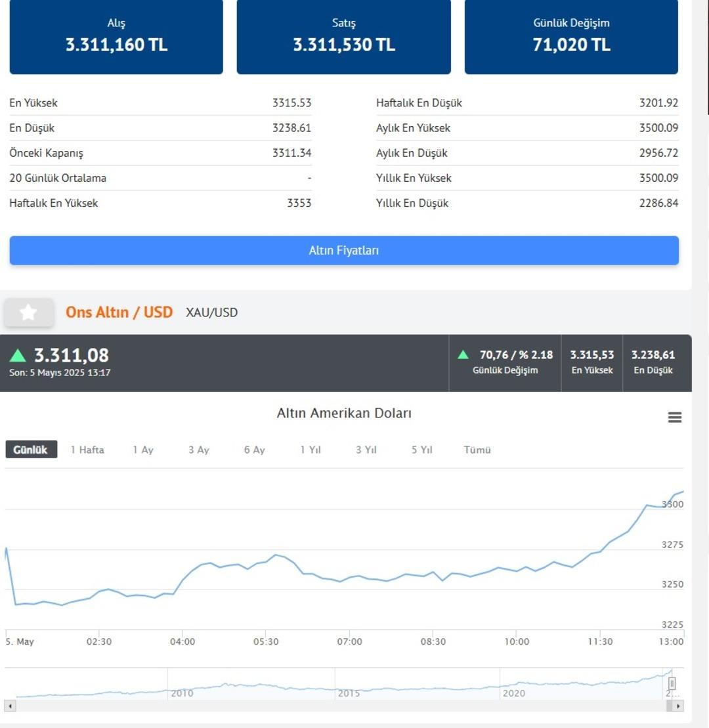This screenshot has width=709, height=728.
Task: Click the XAU/USD symbol text
Action: tap(212, 312)
